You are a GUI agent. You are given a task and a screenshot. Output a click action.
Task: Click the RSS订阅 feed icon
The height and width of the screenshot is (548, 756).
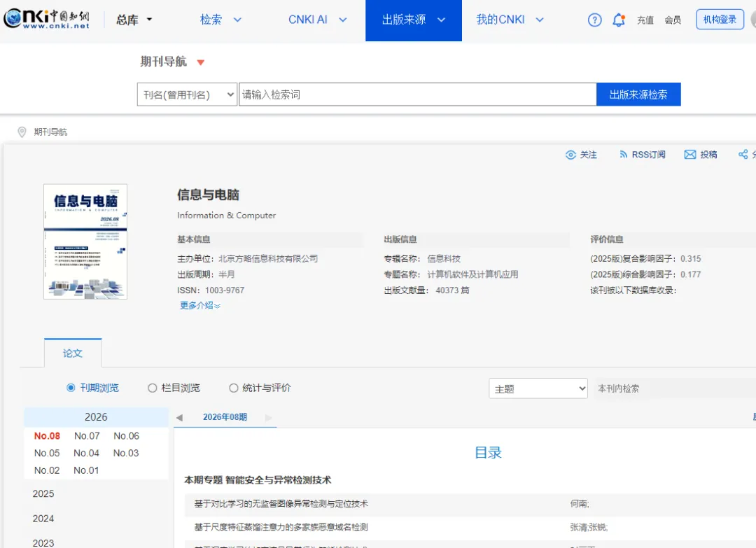point(624,155)
